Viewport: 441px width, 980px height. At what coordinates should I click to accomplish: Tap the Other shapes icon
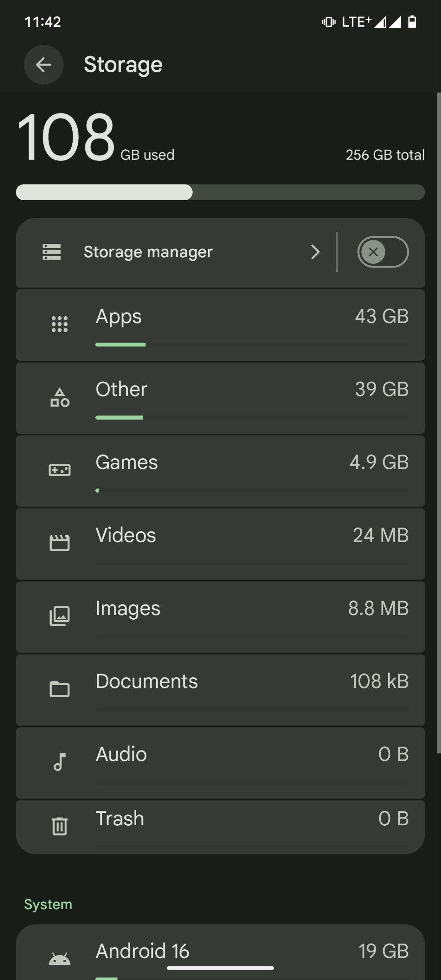pos(60,397)
